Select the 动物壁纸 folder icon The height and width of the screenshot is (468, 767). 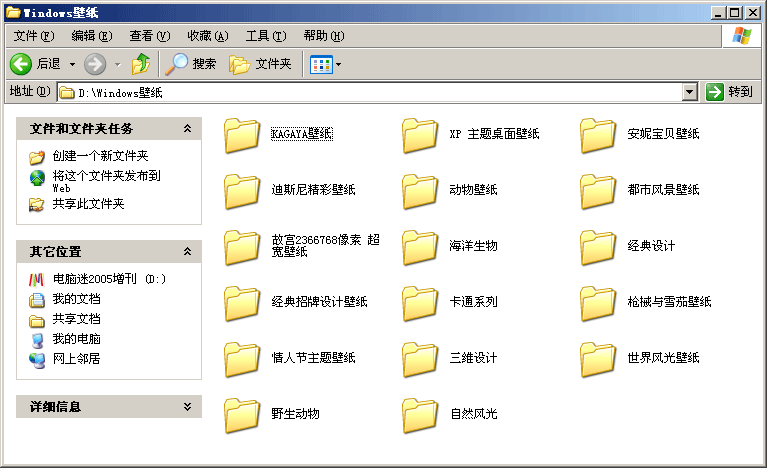click(x=420, y=191)
